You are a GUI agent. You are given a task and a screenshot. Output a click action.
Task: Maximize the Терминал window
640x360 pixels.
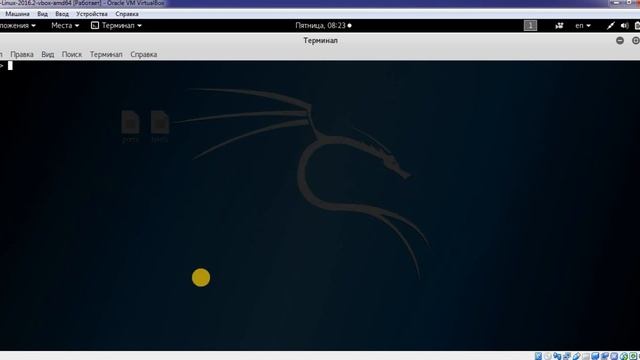[x=636, y=40]
